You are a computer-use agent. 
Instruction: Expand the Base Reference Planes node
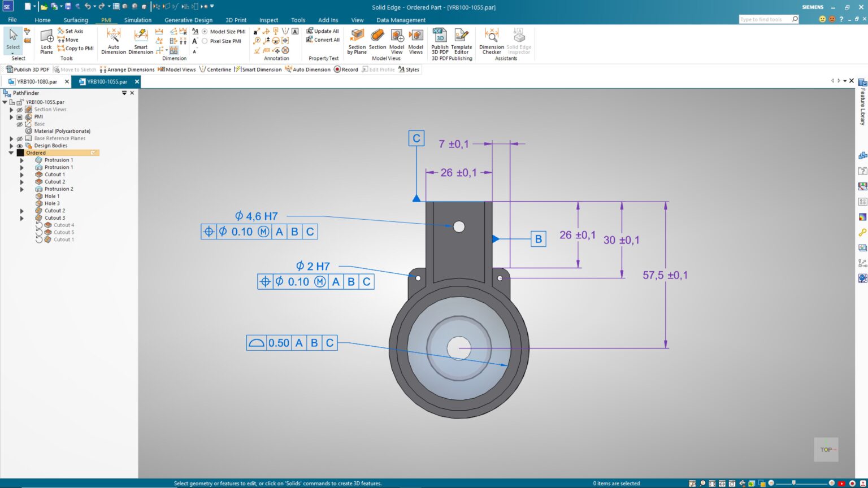(x=11, y=138)
